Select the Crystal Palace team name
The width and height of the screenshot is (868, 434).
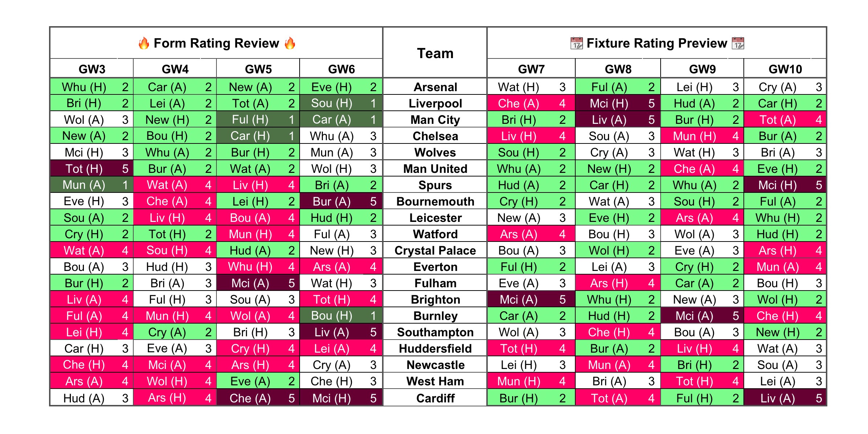click(x=435, y=251)
